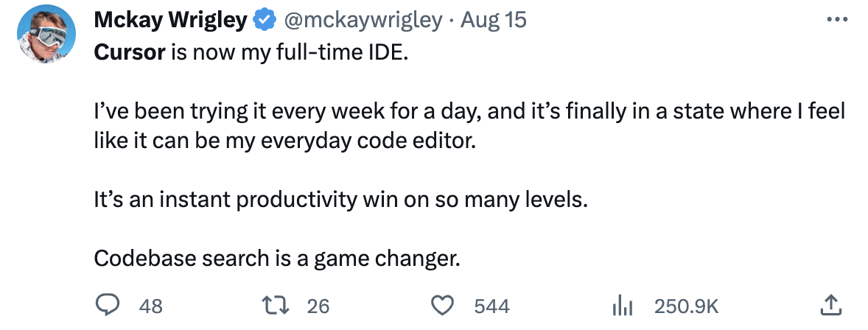Open view analytics bar chart icon
This screenshot has height=330, width=868.
(x=623, y=305)
